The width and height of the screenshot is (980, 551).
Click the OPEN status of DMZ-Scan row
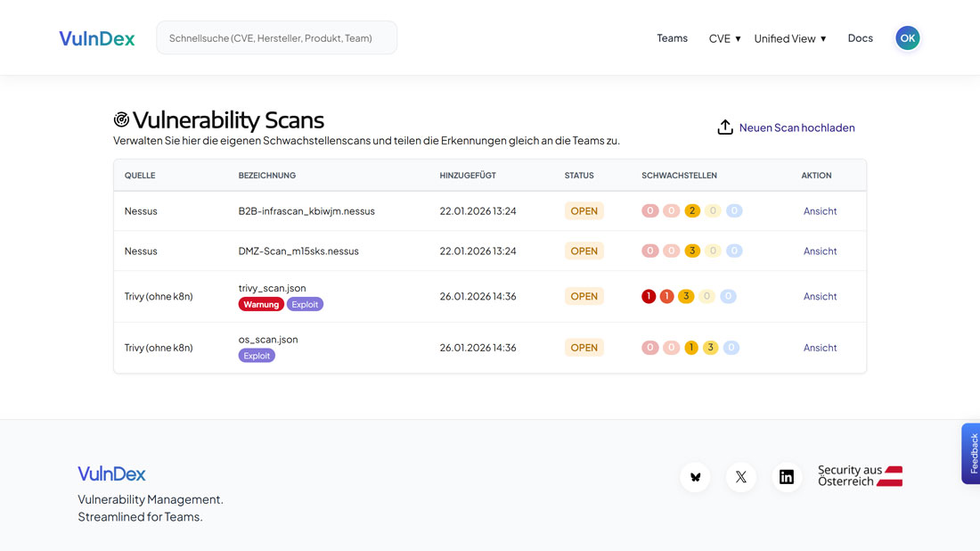584,251
